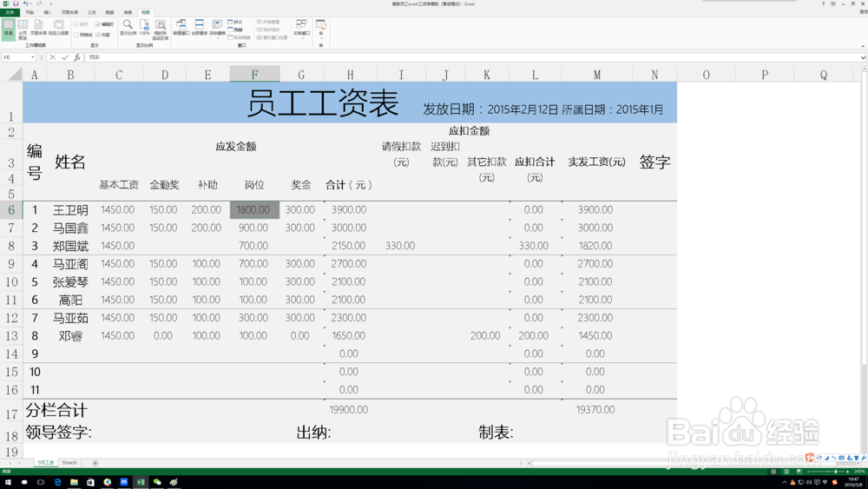Open the File (文件) menu
This screenshot has width=868, height=489.
10,12
